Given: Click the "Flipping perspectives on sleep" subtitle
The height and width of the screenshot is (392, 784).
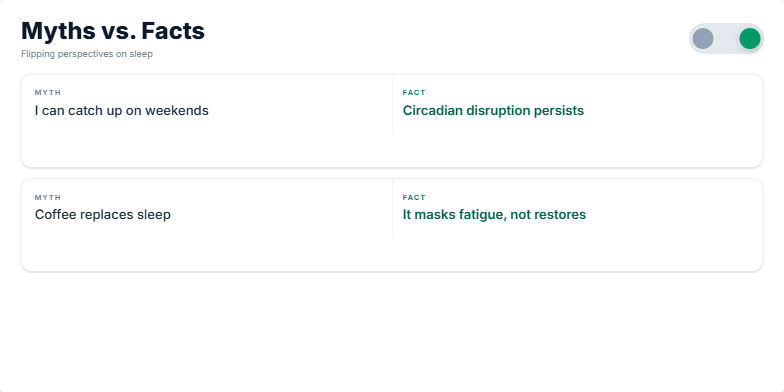Looking at the screenshot, I should [87, 54].
